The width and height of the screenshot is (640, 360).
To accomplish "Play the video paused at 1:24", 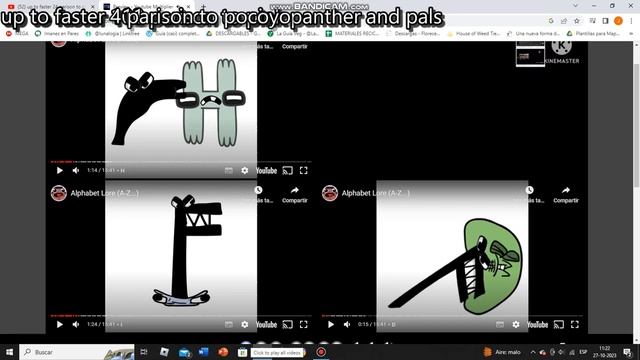I will click(x=60, y=324).
